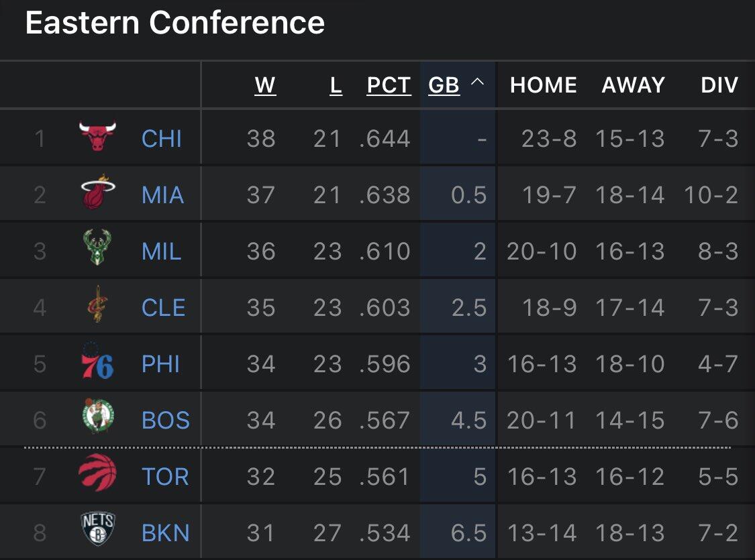The width and height of the screenshot is (755, 560).
Task: Open the BOS team link
Action: coord(166,421)
